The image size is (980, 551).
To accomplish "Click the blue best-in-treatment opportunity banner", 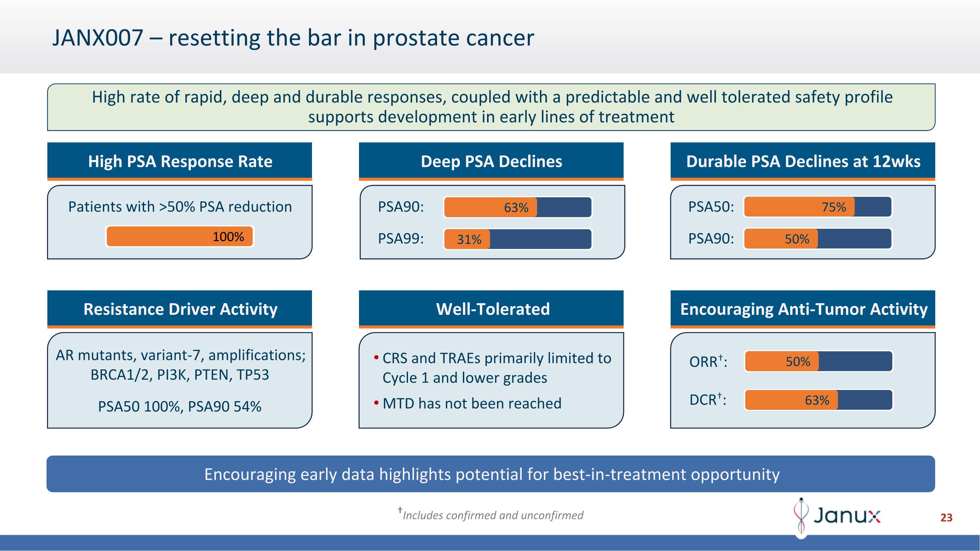I will coord(491,474).
